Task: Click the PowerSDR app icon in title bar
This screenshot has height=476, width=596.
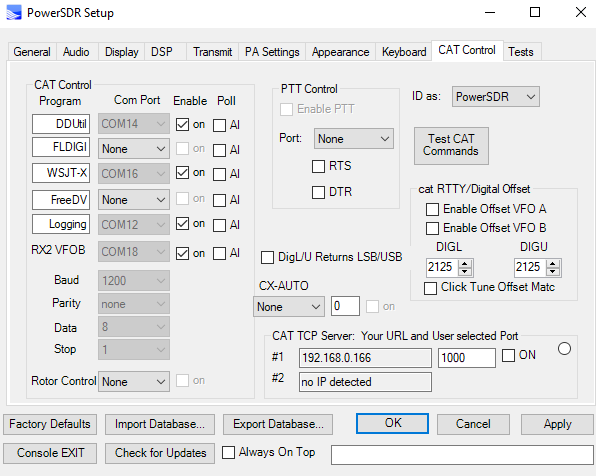Action: [x=14, y=13]
